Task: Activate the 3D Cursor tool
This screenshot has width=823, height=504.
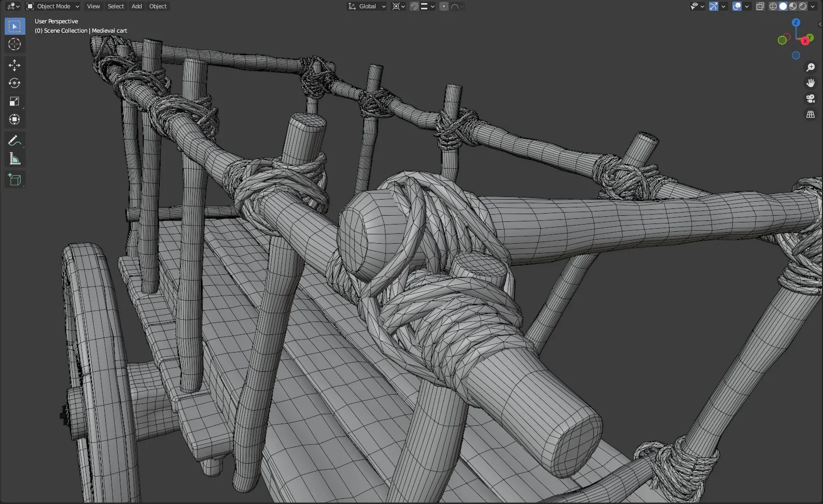Action: [x=15, y=45]
